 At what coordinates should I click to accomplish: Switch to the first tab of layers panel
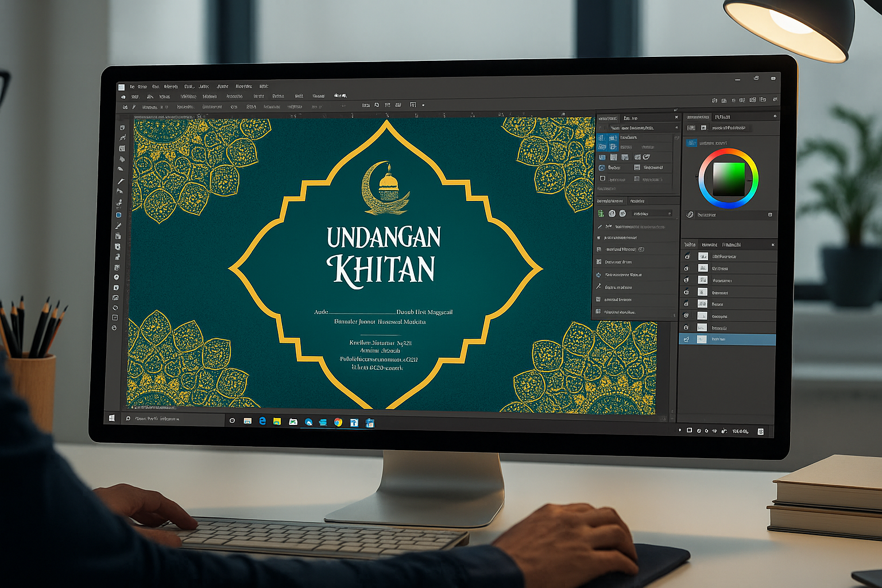[690, 245]
